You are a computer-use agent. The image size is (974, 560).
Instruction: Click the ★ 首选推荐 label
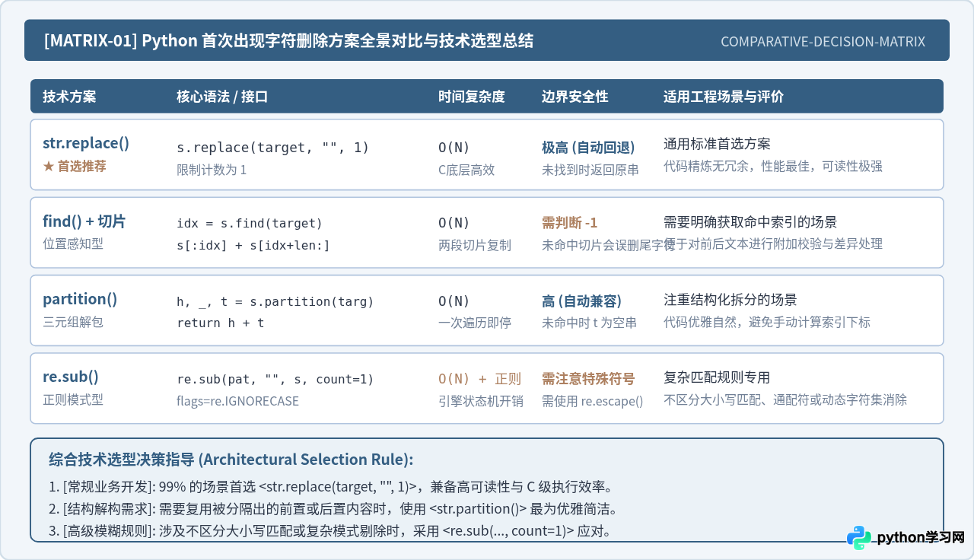[75, 166]
